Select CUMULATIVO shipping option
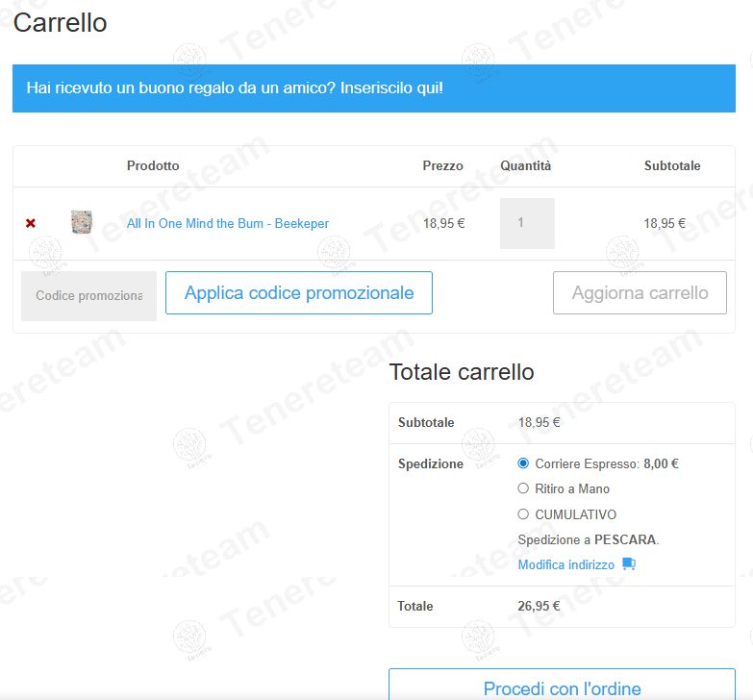This screenshot has width=753, height=700. tap(523, 514)
